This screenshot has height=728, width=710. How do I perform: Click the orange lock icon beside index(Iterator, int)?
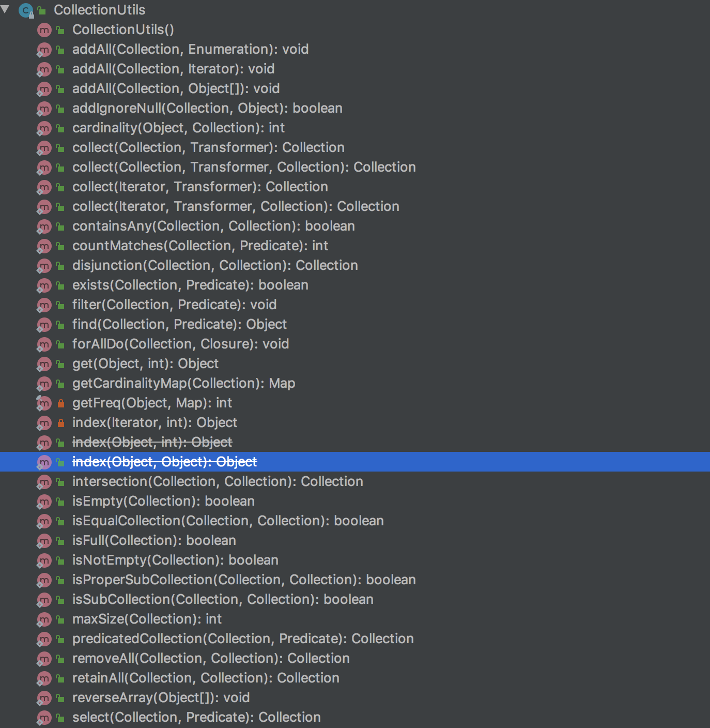60,423
